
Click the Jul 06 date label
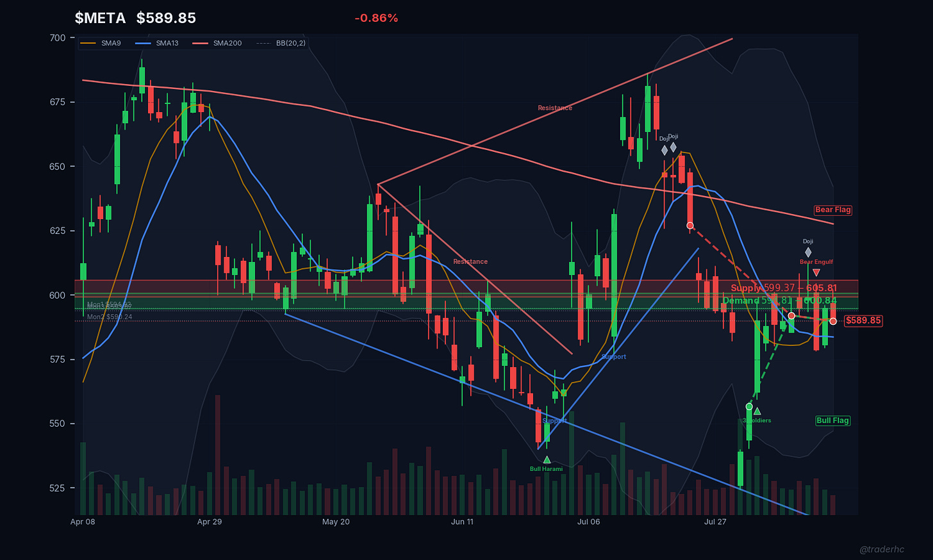(x=588, y=522)
